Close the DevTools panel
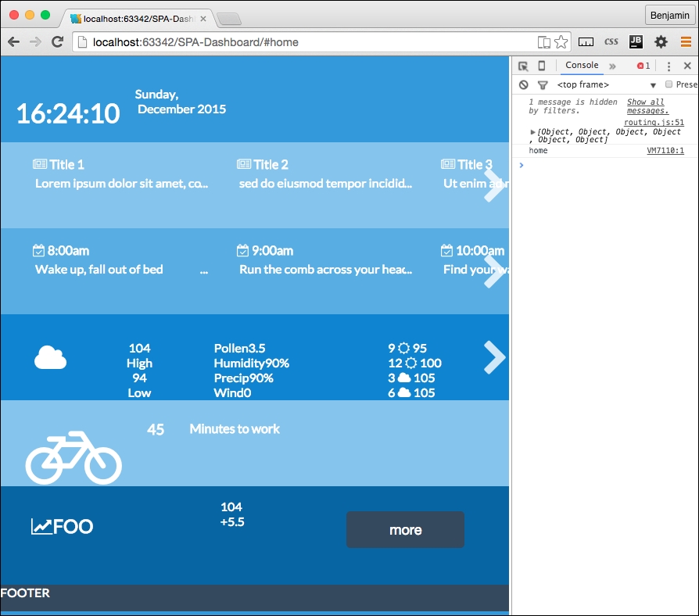Viewport: 699px width, 616px height. 687,66
